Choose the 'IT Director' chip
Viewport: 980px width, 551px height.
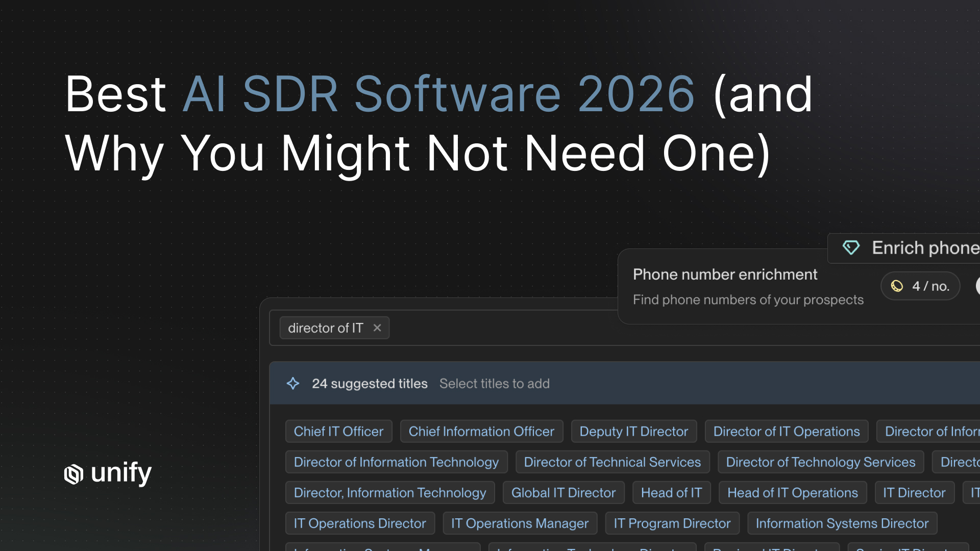coord(914,493)
